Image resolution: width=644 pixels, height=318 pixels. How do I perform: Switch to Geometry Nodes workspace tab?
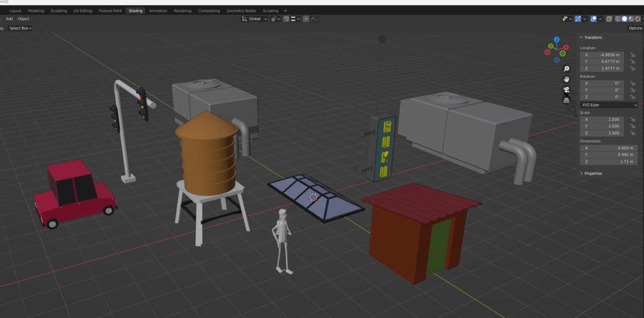point(241,11)
